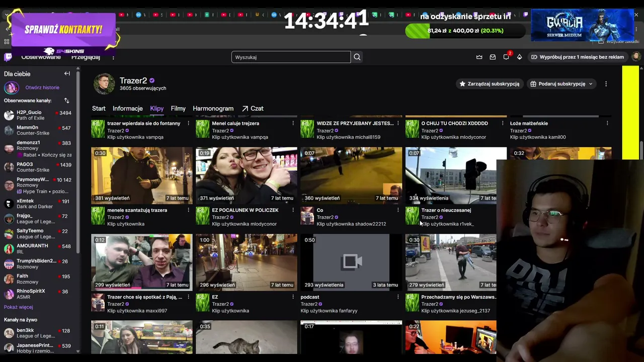The width and height of the screenshot is (644, 362).
Task: Open clip author shadow22212 link
Action: pos(351,224)
